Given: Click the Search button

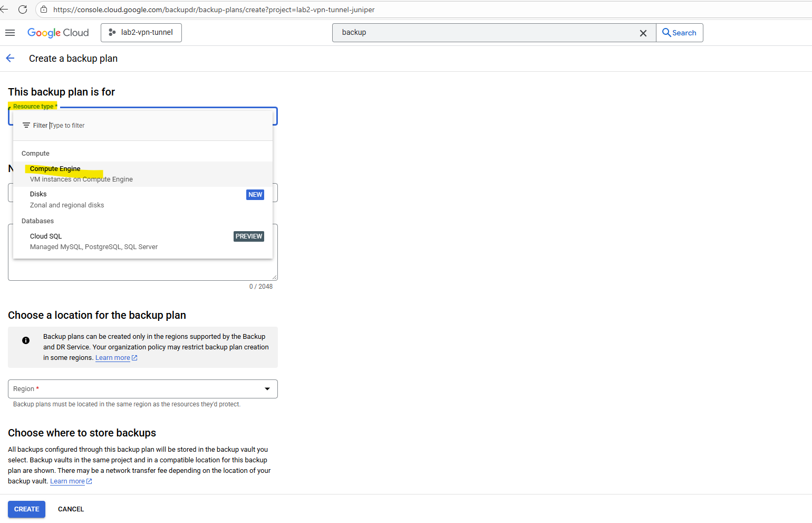Looking at the screenshot, I should (x=679, y=33).
